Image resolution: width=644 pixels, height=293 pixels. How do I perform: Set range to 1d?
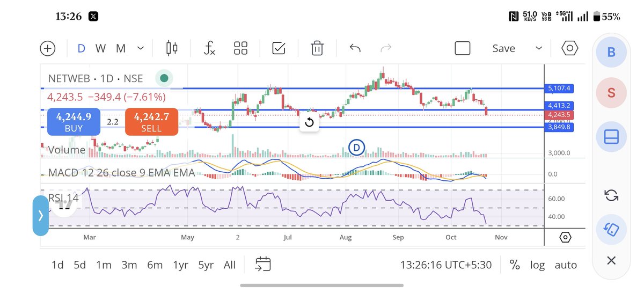(57, 265)
